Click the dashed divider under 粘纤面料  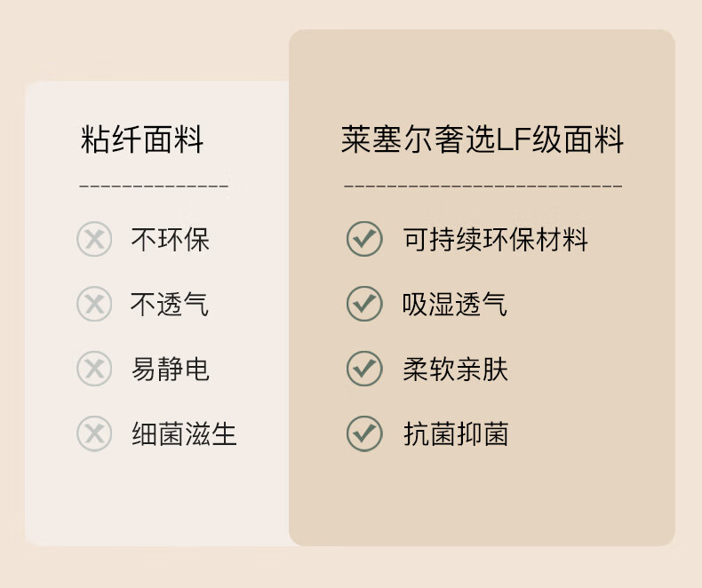click(x=154, y=187)
